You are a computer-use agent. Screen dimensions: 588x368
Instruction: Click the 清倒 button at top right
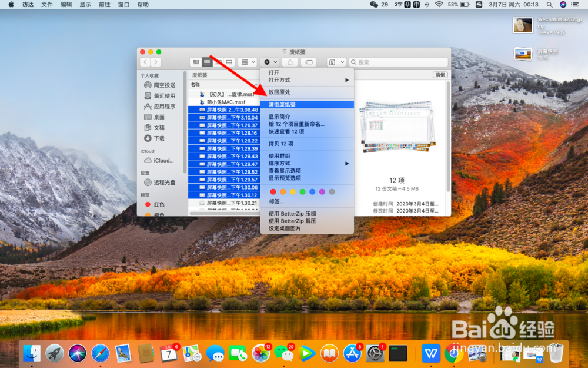tap(442, 75)
